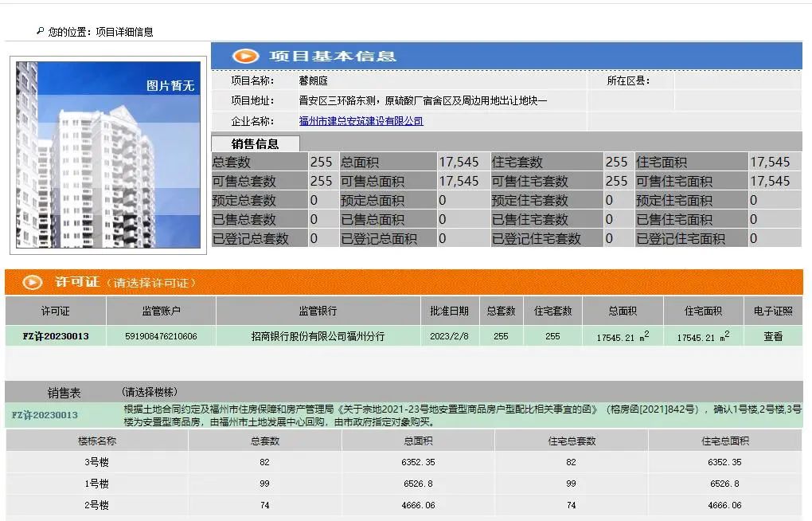Click the orange play icon beside 项目基本信息
The width and height of the screenshot is (812, 521).
(245, 56)
